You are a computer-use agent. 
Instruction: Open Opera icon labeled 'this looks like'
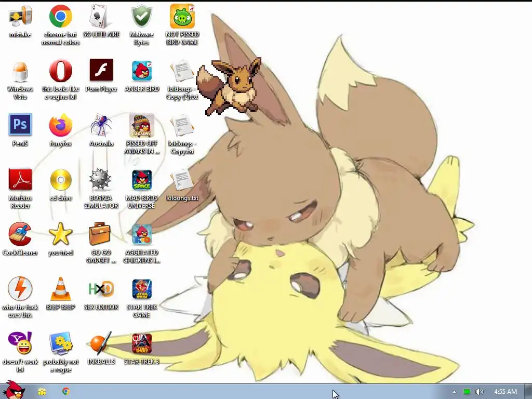point(60,71)
